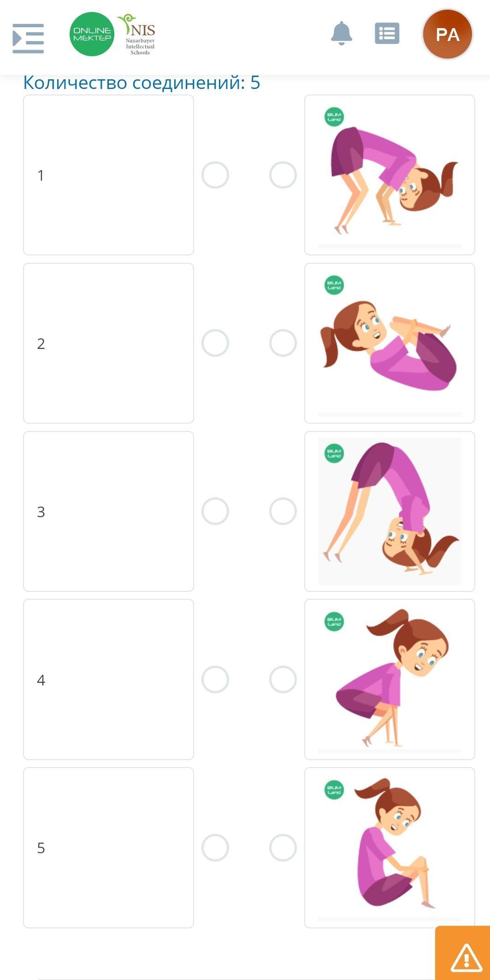This screenshot has width=490, height=980.
Task: Click the card labeled 4
Action: coord(108,679)
